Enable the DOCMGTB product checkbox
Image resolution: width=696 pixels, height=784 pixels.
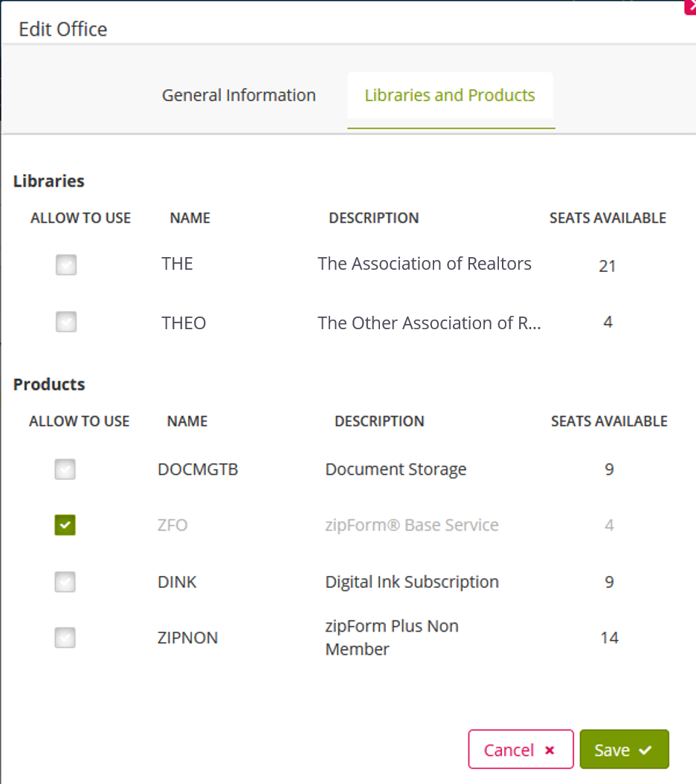click(x=64, y=469)
